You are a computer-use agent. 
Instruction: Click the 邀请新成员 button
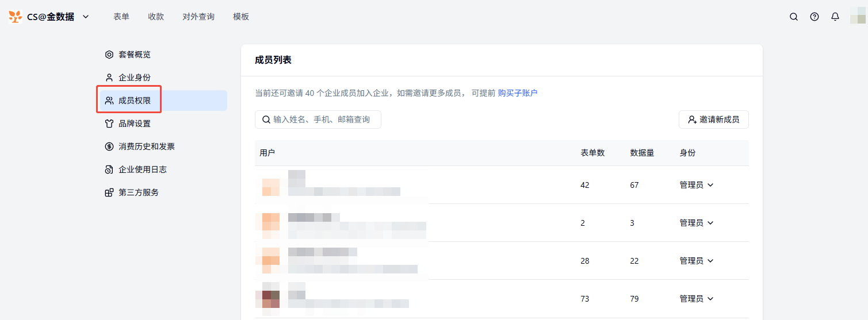point(713,119)
